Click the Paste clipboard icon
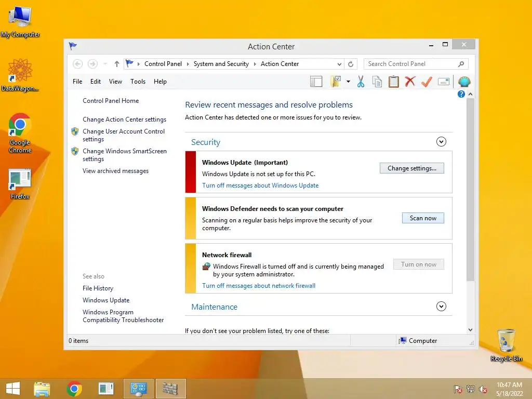 click(x=394, y=82)
